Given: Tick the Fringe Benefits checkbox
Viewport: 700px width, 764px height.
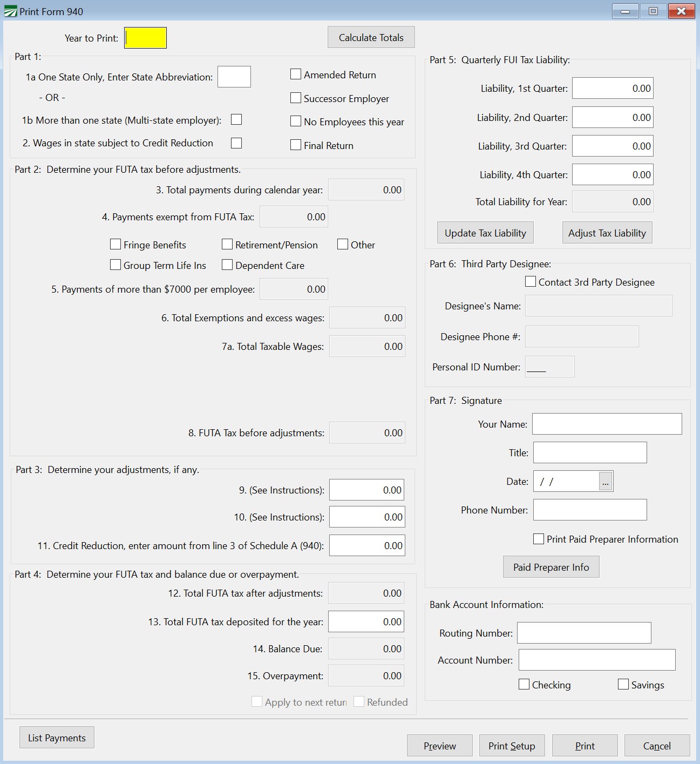Looking at the screenshot, I should point(115,245).
